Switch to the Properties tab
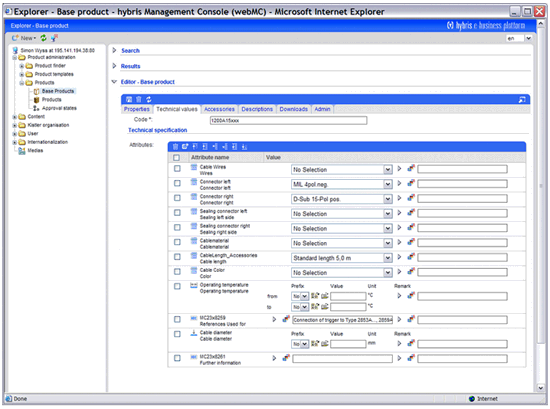Viewport: 550px width, 409px height. click(x=137, y=109)
